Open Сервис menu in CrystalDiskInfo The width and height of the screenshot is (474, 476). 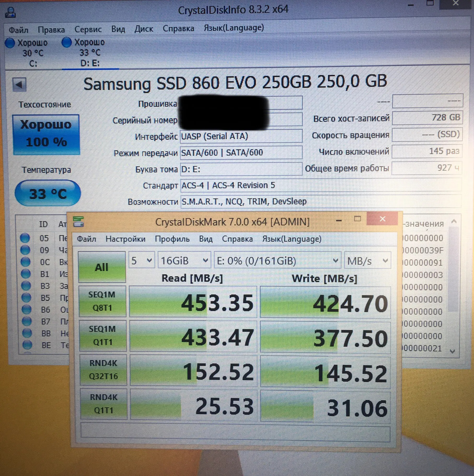(88, 29)
